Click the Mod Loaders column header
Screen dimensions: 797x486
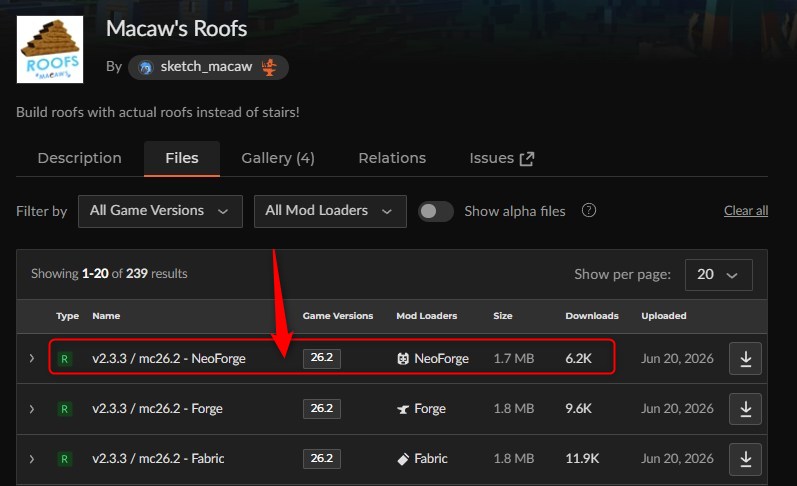pos(427,316)
